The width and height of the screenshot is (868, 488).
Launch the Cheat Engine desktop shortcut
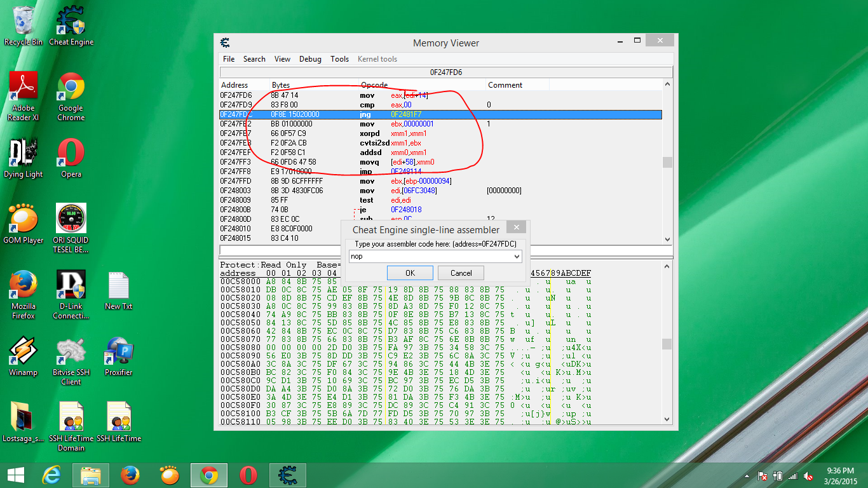click(71, 26)
